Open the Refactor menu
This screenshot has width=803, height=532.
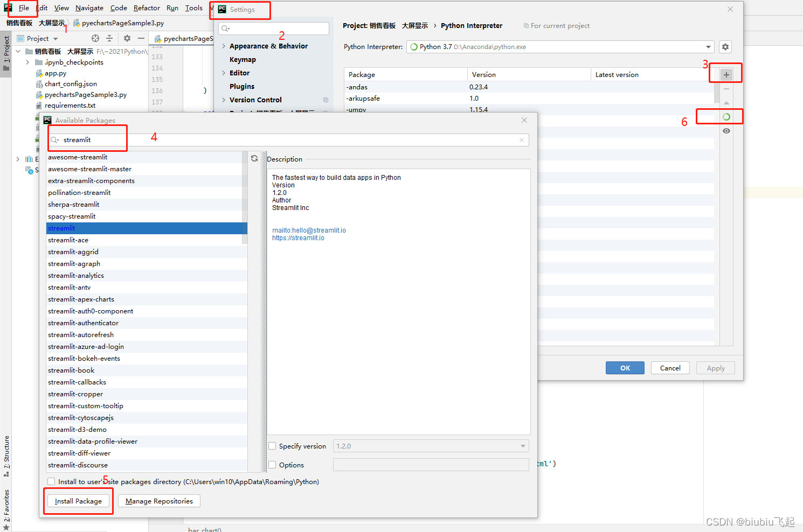click(x=147, y=8)
